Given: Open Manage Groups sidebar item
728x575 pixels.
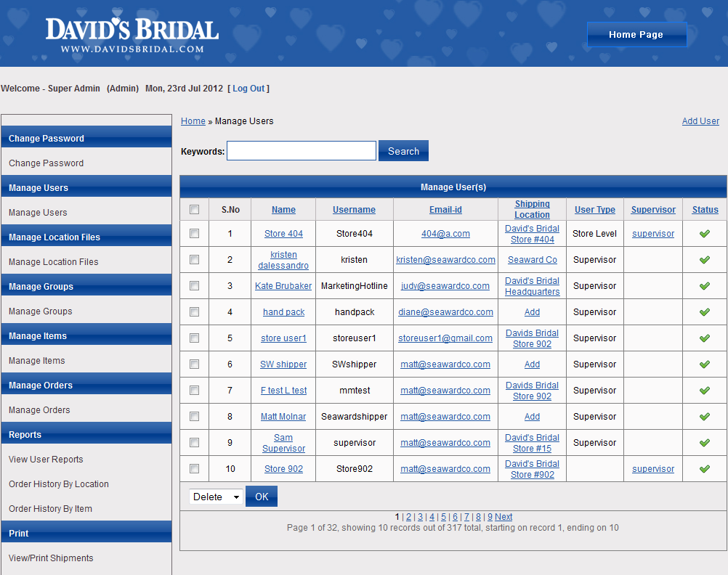Looking at the screenshot, I should (41, 311).
